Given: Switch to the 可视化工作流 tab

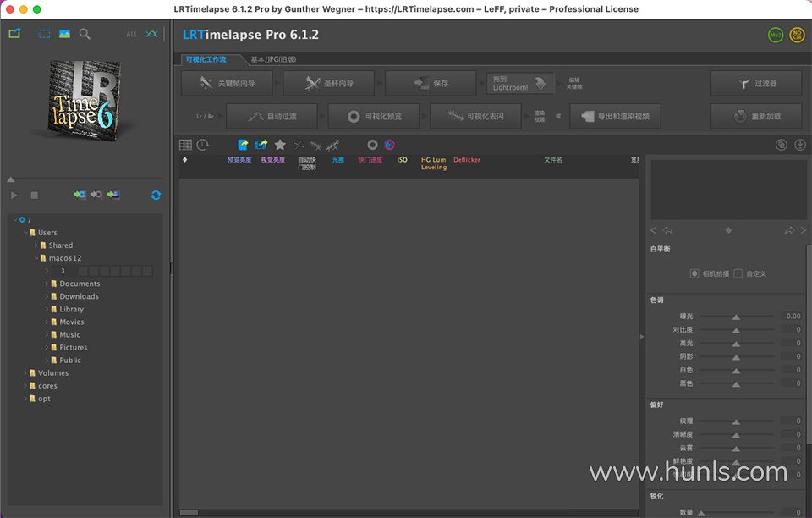Looking at the screenshot, I should point(206,59).
